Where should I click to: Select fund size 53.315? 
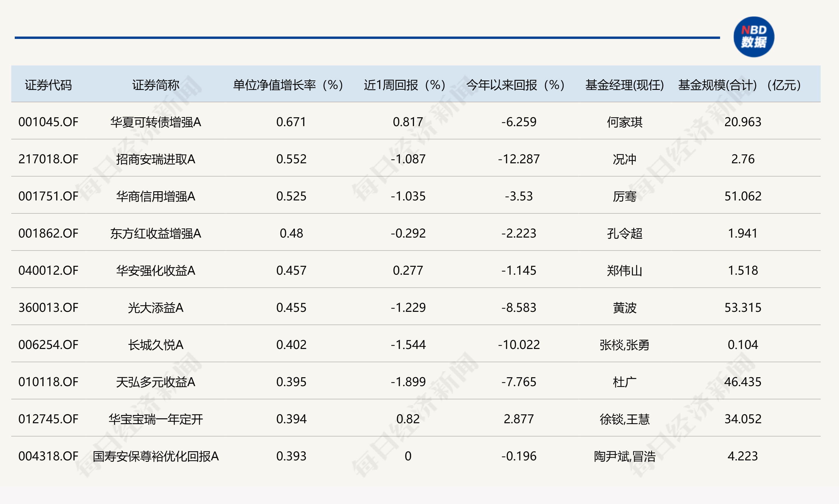coord(743,307)
